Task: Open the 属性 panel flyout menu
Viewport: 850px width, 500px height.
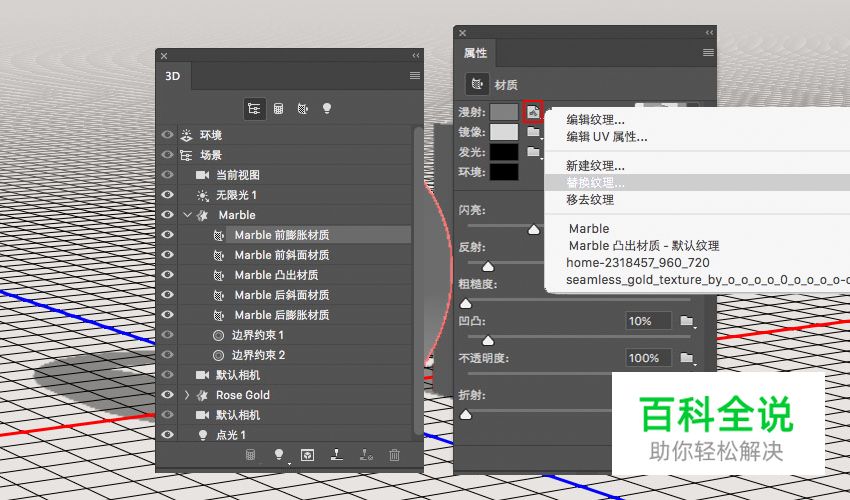Action: click(x=708, y=53)
